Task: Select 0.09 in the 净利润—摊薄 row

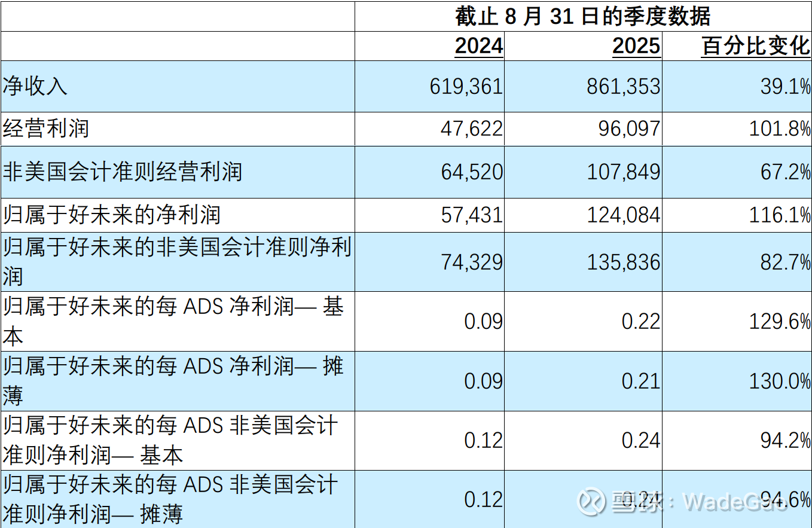Action: pyautogui.click(x=484, y=381)
